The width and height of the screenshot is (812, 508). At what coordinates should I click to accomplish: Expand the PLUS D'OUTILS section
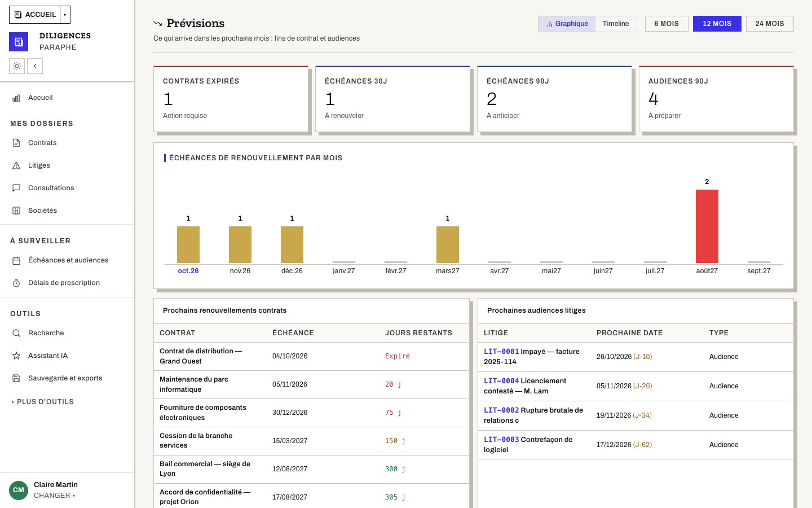tap(43, 402)
